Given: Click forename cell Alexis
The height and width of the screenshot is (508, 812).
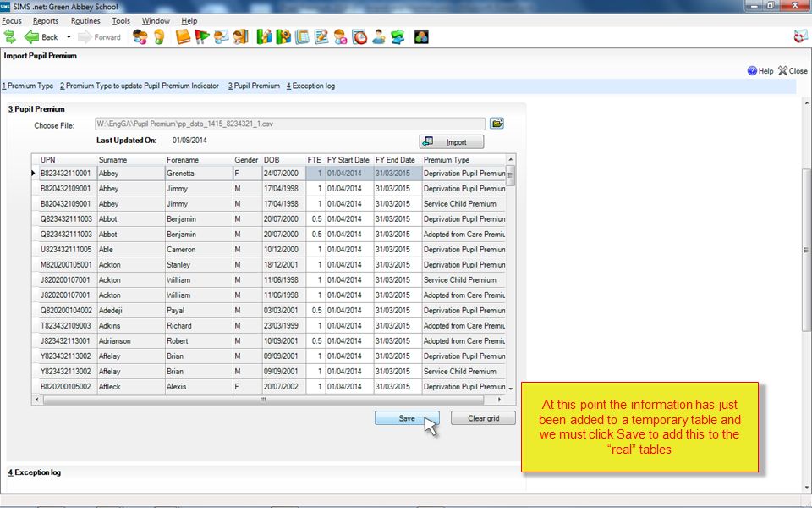Looking at the screenshot, I should coord(199,386).
